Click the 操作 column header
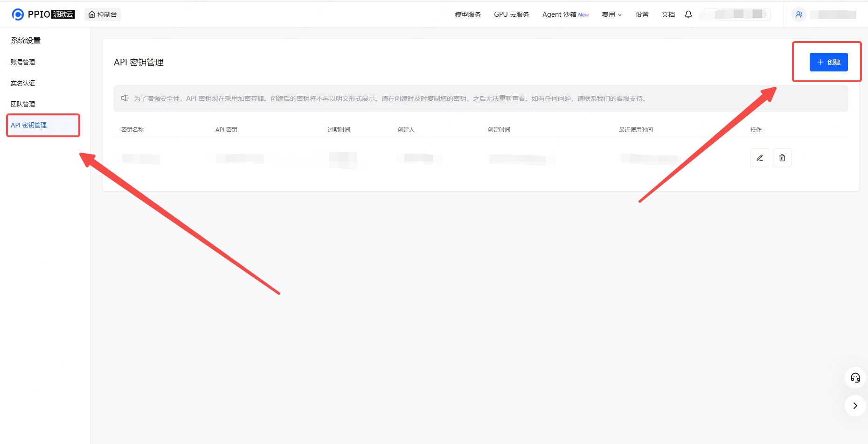The image size is (868, 444). (756, 130)
